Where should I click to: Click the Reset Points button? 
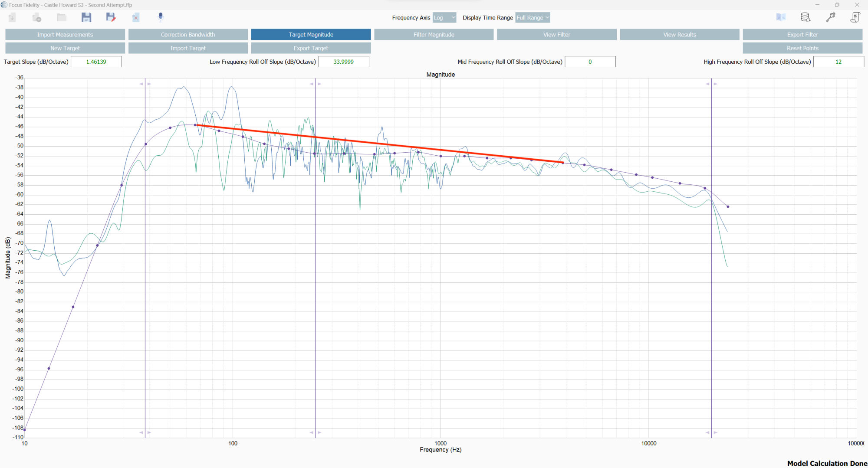[x=802, y=48]
